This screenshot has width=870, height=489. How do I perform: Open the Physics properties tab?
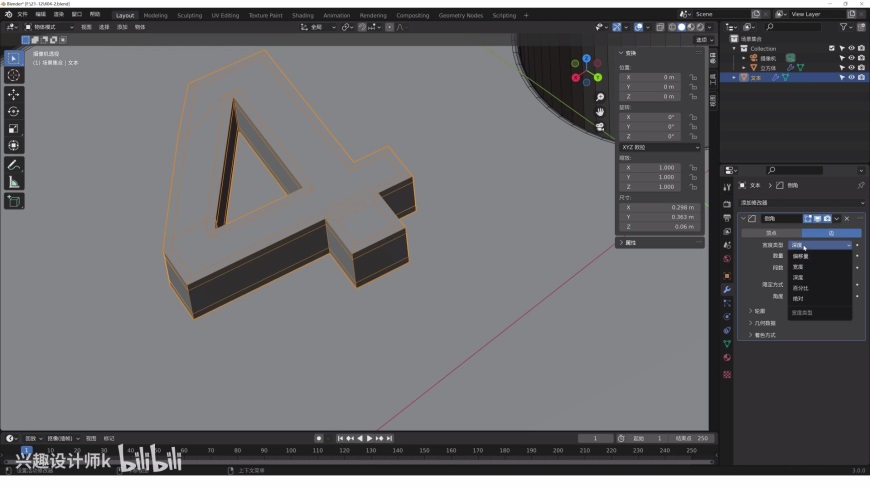727,317
